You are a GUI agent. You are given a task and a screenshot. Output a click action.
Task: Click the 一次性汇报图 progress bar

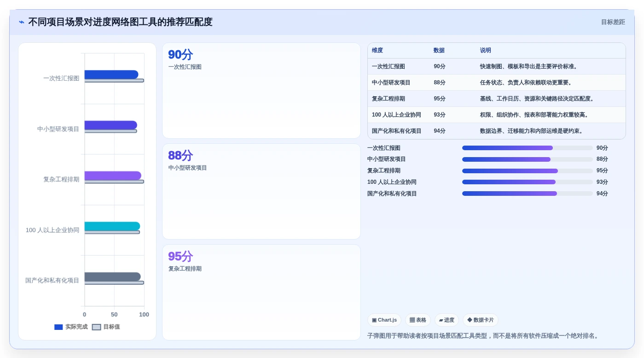pos(528,148)
